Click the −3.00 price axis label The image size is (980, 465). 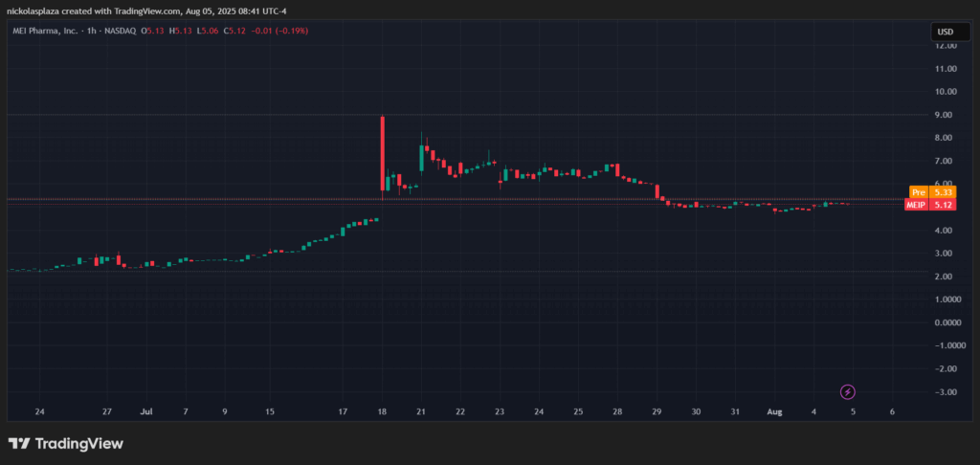[x=946, y=392]
